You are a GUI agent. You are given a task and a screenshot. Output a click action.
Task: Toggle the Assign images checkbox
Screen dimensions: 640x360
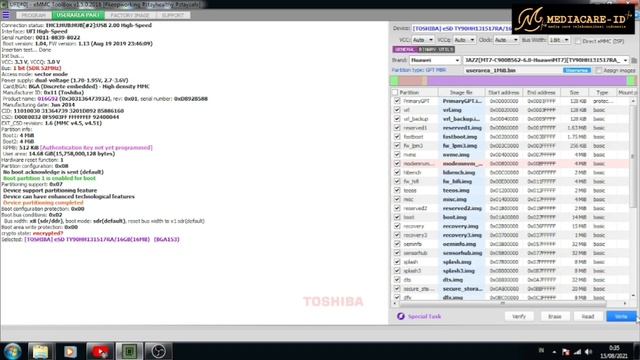[598, 71]
